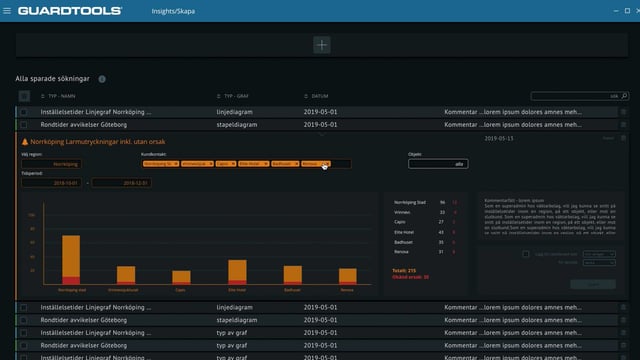Open the Objekt dropdown showing alla
Screen dimensions: 640x360
(438, 164)
